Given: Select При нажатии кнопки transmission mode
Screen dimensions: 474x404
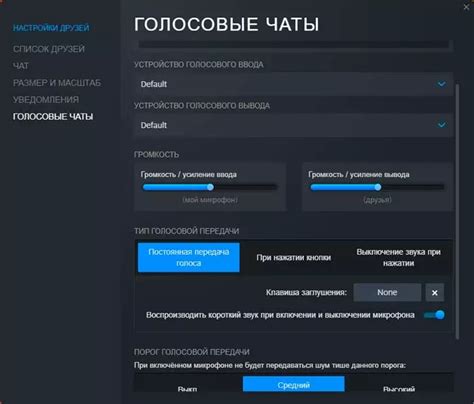Looking at the screenshot, I should tap(294, 257).
